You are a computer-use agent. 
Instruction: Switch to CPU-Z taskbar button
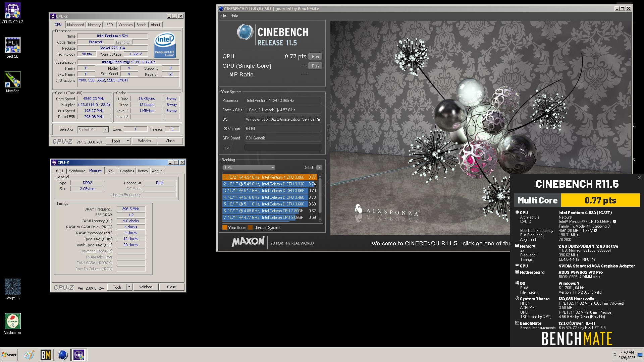click(79, 355)
